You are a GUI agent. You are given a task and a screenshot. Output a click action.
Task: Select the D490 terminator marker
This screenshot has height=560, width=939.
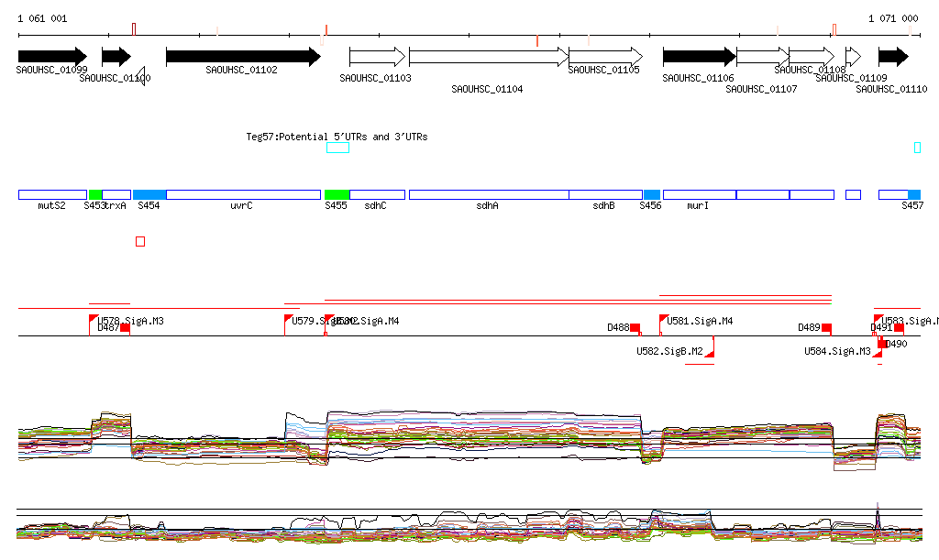point(881,342)
